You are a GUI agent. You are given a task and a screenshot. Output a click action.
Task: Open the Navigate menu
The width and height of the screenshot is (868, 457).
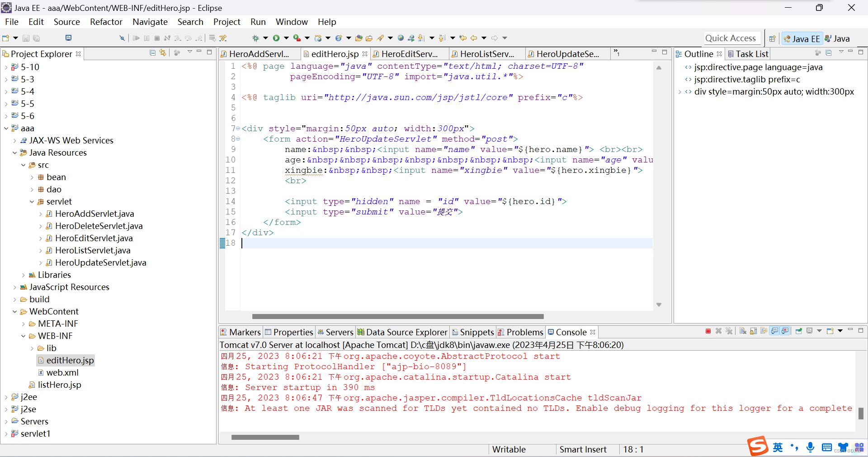[x=150, y=22]
